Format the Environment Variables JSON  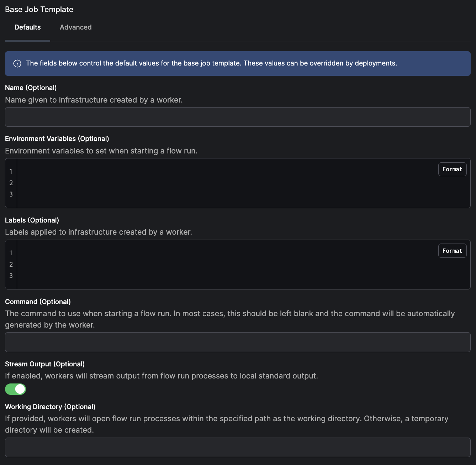click(452, 169)
